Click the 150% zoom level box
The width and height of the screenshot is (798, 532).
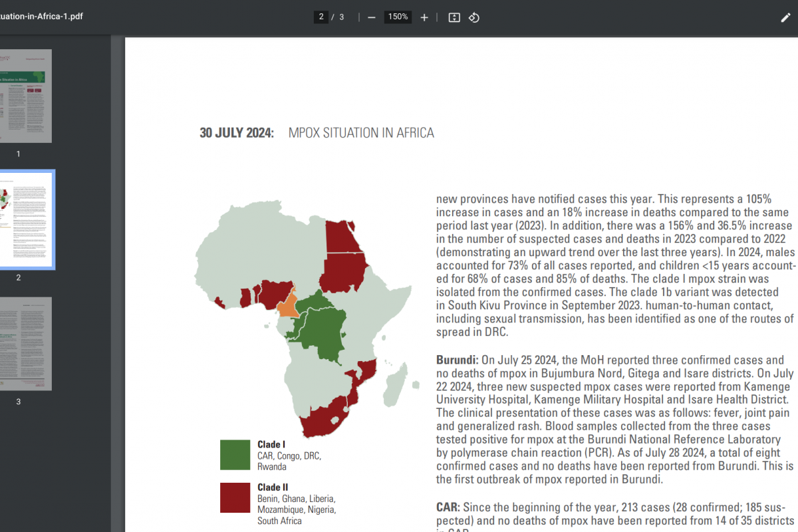(x=398, y=17)
